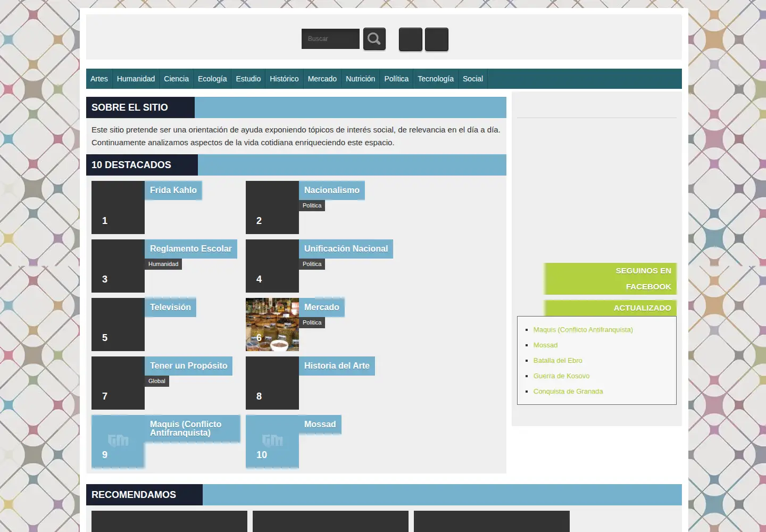
Task: Click Politica tag under Mercado title
Action: [312, 323]
